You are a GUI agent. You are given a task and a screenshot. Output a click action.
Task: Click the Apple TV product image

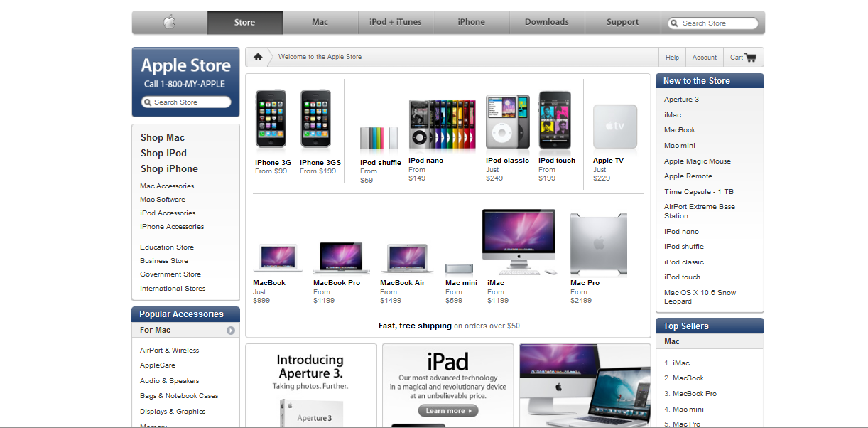pos(614,127)
